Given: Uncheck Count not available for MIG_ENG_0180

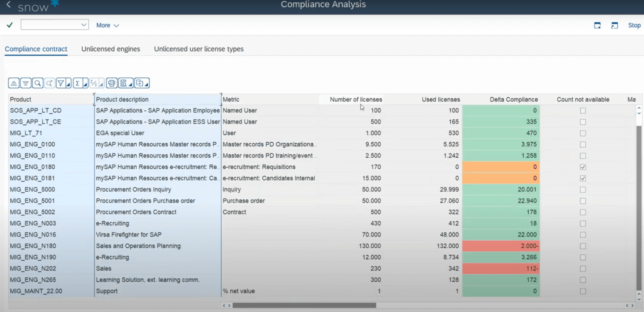Looking at the screenshot, I should click(583, 167).
